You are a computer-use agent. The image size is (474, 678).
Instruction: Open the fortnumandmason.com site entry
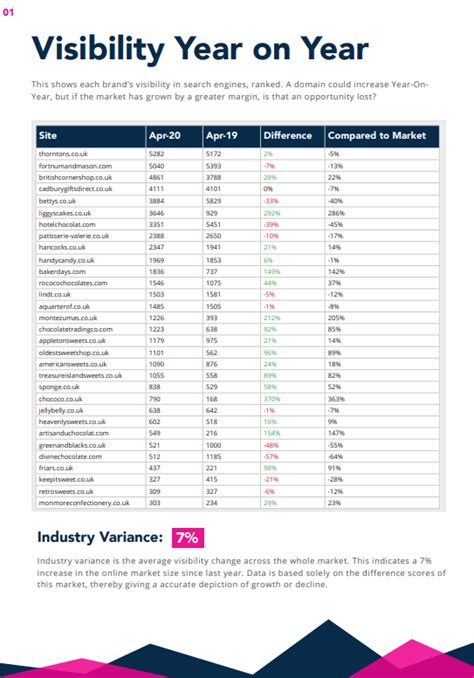coord(75,166)
